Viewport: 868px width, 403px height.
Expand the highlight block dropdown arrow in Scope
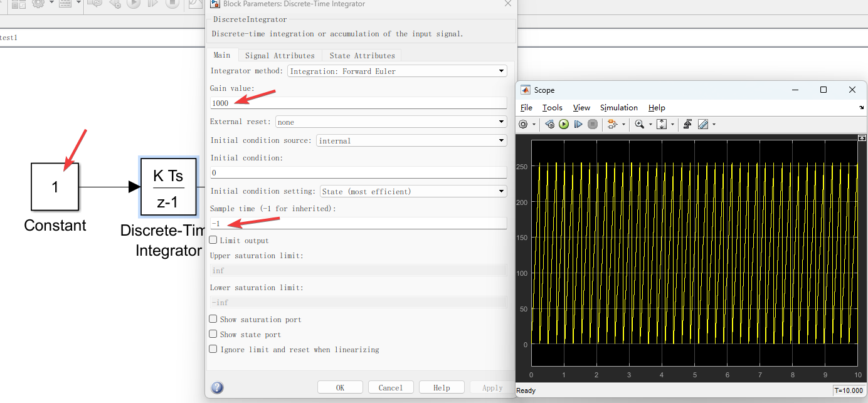623,125
